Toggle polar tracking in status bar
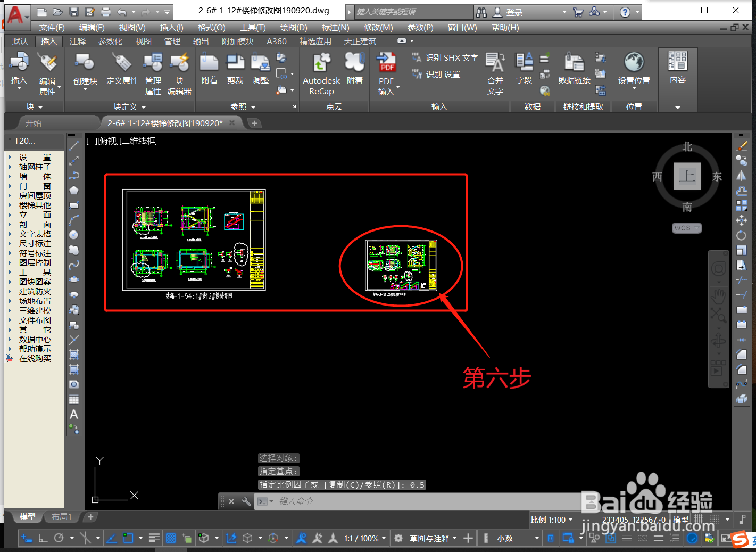This screenshot has width=756, height=552. 59,538
